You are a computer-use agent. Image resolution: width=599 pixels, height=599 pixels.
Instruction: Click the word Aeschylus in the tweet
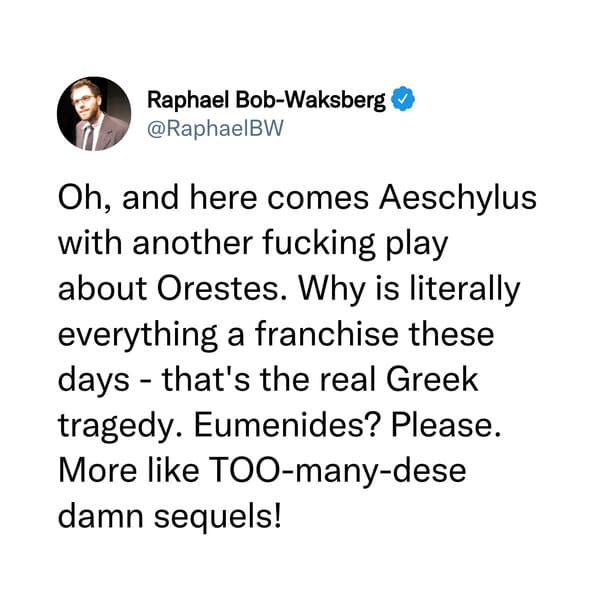tap(458, 199)
